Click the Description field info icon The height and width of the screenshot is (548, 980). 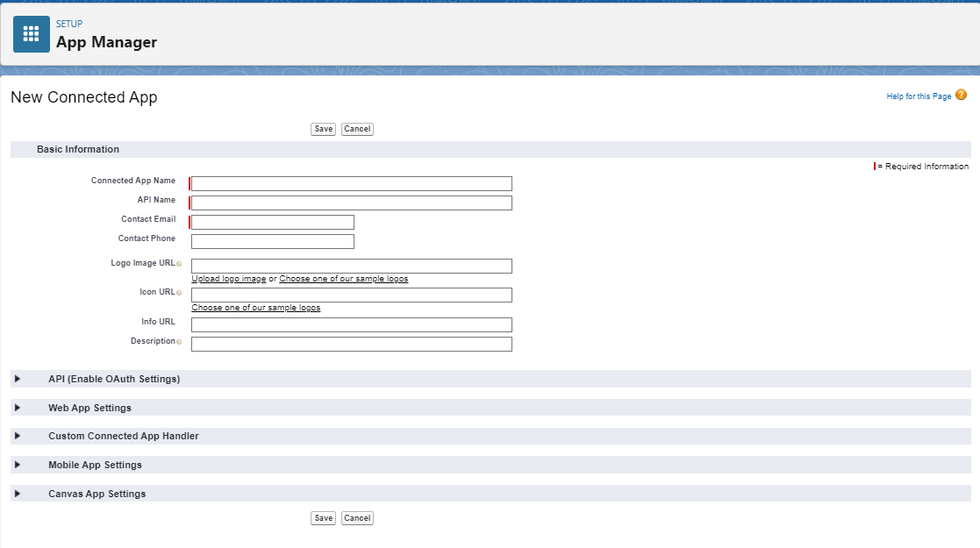pyautogui.click(x=179, y=342)
